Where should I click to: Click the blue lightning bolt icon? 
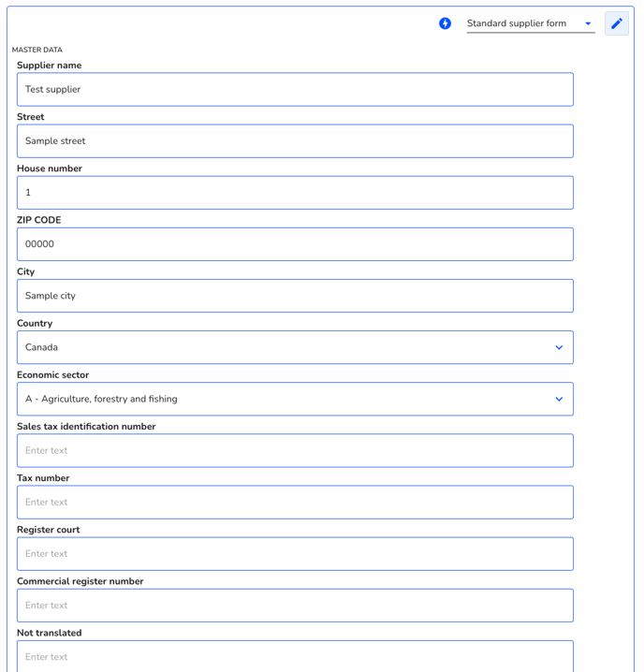445,23
